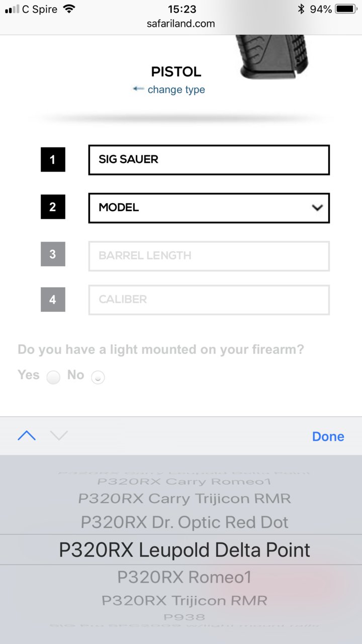Tap the left arrow beside change type
The image size is (362, 644).
[138, 89]
